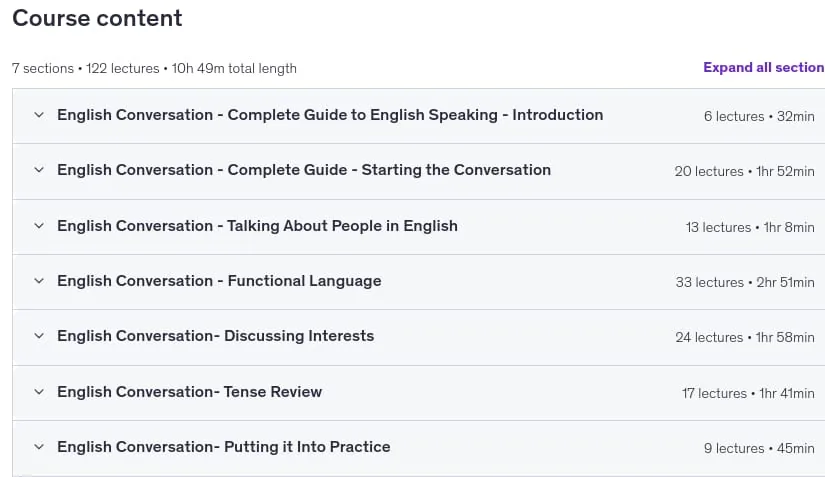
Task: Expand Tense Review section chevron
Action: [x=39, y=392]
